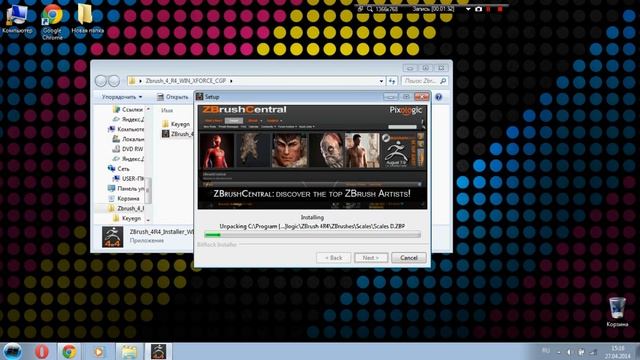Select Панель управления in the sidebar
640x360 pixels.
(125, 189)
